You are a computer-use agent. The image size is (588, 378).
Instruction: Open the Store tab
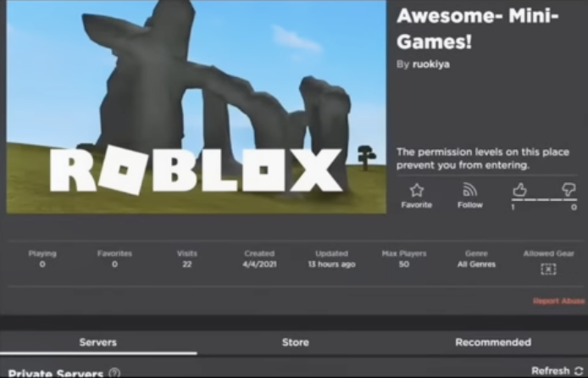pyautogui.click(x=296, y=342)
